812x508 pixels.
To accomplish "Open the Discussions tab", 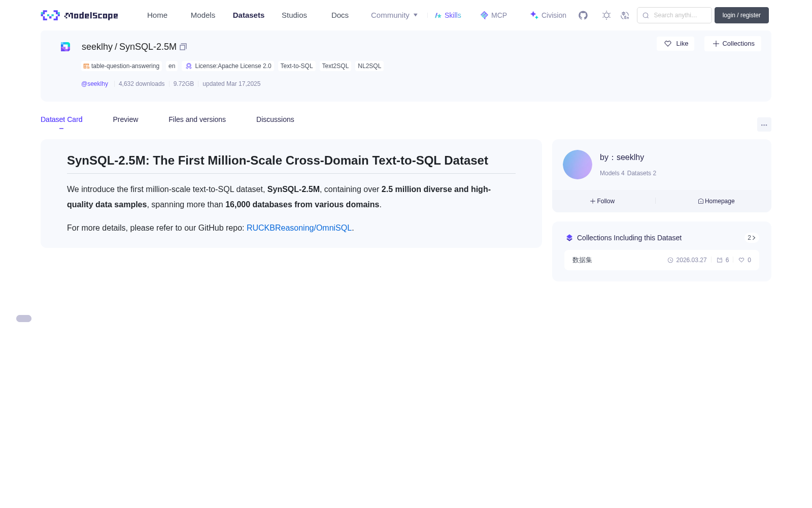I will tap(275, 119).
